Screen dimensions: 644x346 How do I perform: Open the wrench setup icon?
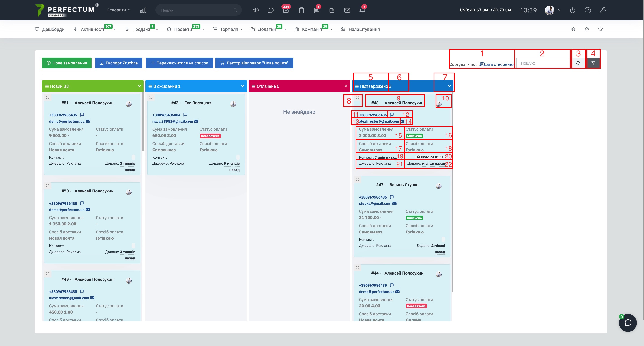(603, 10)
